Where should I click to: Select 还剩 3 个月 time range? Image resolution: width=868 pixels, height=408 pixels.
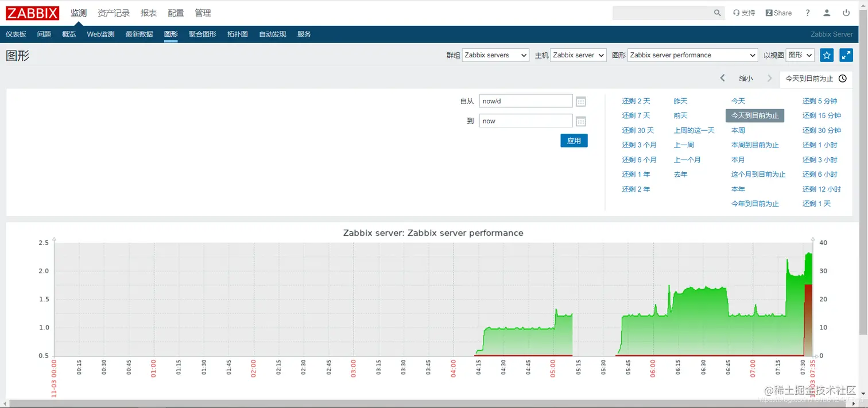639,145
